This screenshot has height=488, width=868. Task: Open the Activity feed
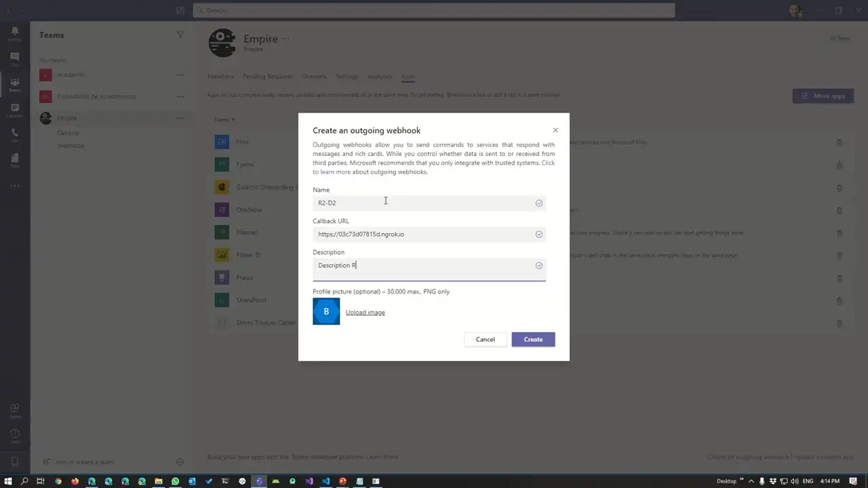[x=14, y=30]
